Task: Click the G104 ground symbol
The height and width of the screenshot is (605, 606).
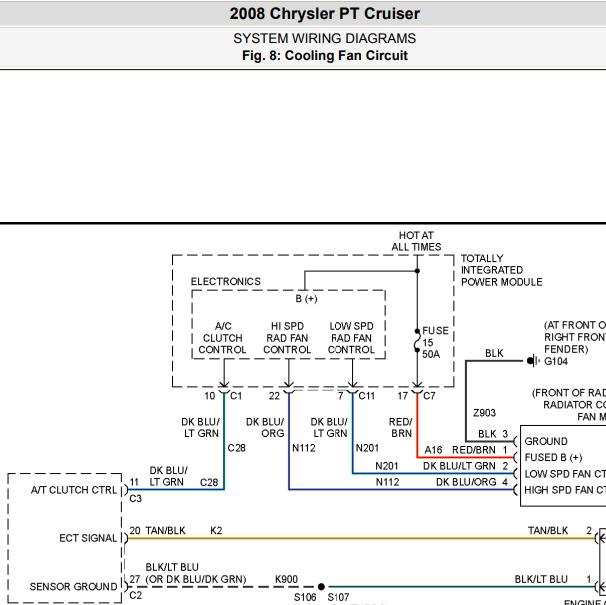Action: pos(533,361)
